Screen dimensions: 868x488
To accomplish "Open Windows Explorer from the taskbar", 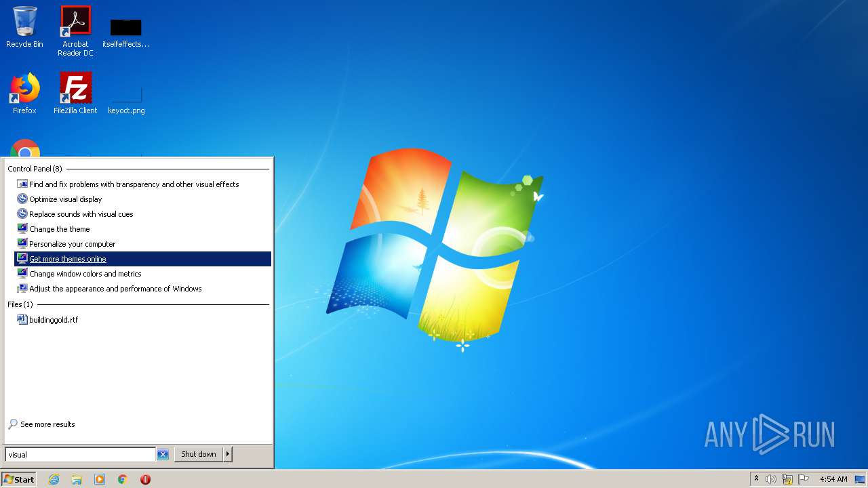I will tap(77, 479).
